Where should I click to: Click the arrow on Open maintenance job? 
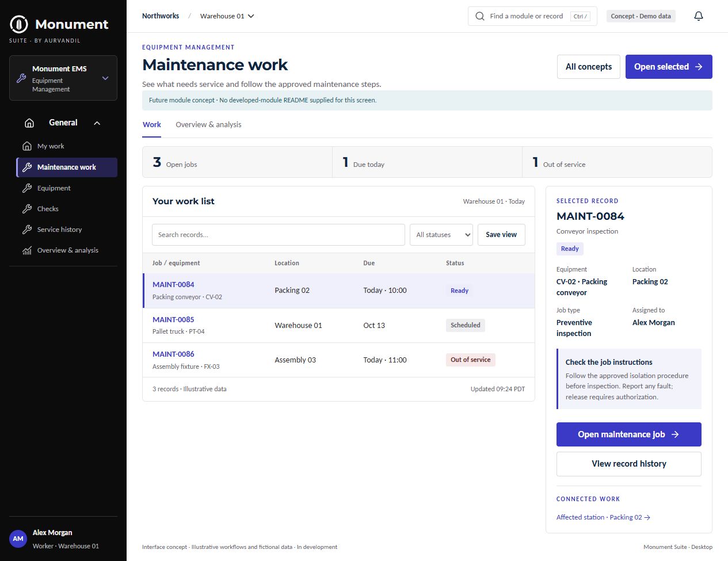coord(676,434)
